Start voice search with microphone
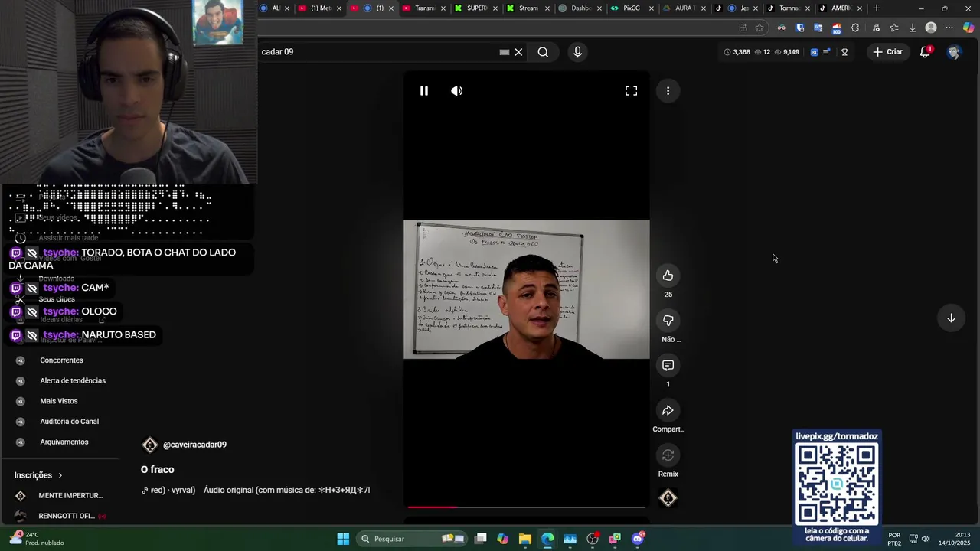The image size is (980, 551). click(577, 52)
